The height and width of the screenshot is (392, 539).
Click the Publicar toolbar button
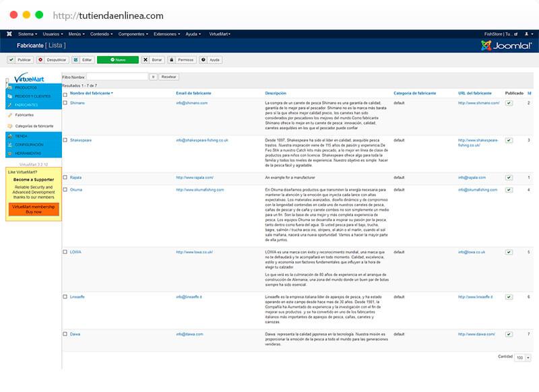pyautogui.click(x=21, y=60)
